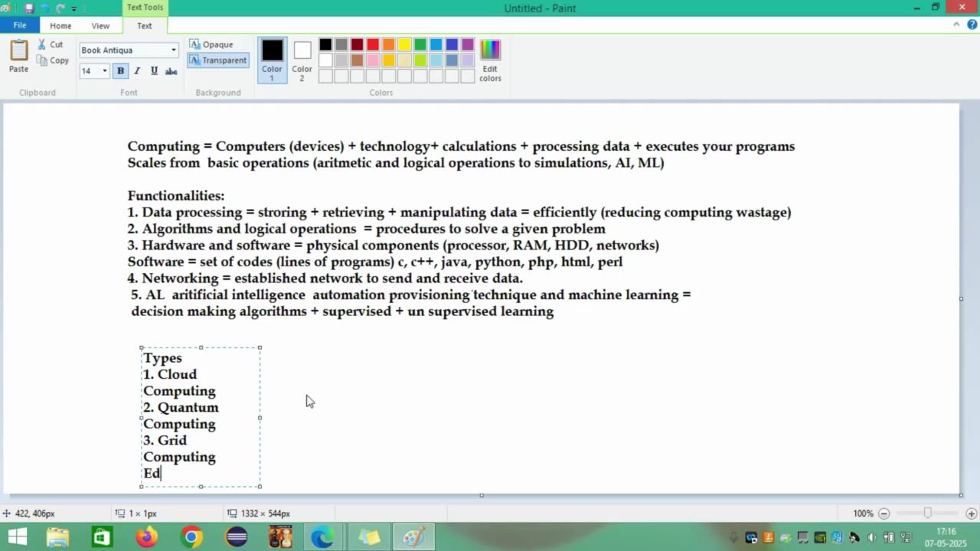Viewport: 980px width, 551px height.
Task: Click the '2. Quantum' text line
Action: pyautogui.click(x=181, y=407)
